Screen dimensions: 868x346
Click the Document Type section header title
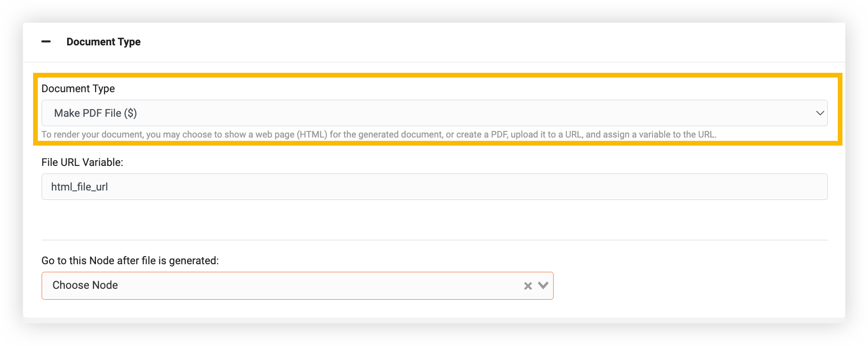104,42
